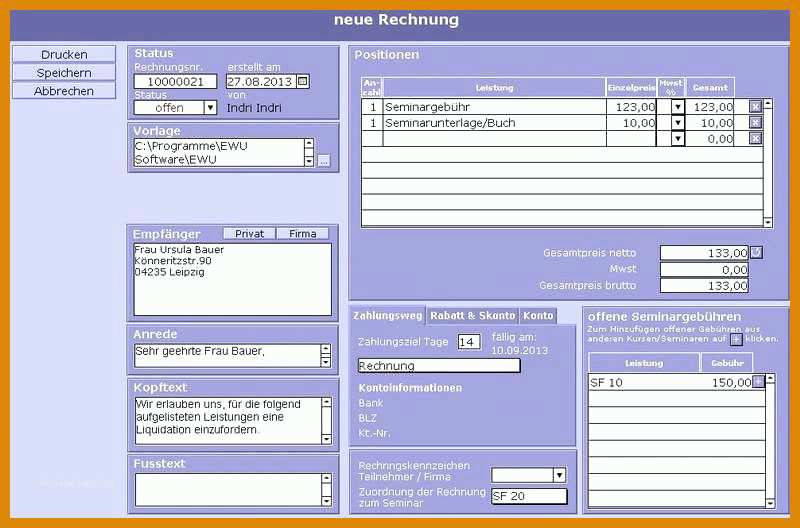Delete the Seminargebühr position row
The width and height of the screenshot is (800, 528).
point(755,107)
